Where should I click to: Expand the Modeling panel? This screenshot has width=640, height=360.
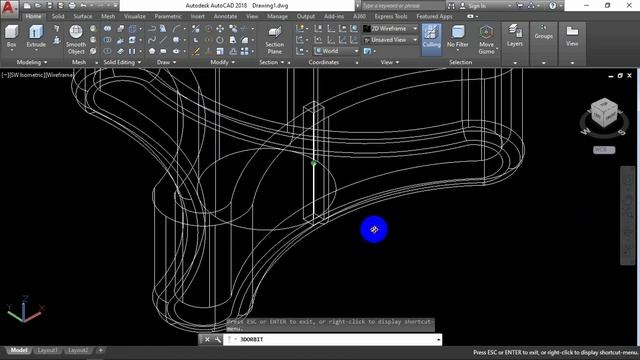[x=32, y=62]
